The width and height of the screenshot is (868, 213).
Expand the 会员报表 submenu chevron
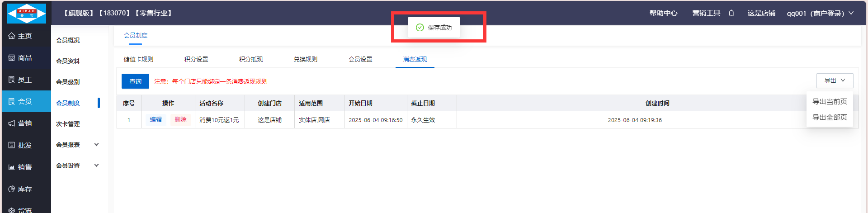[96, 145]
